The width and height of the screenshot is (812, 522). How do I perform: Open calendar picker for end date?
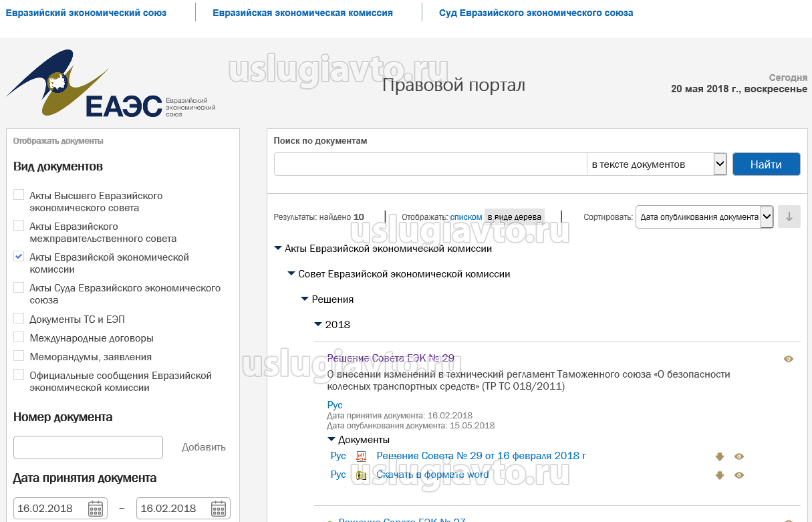[219, 509]
